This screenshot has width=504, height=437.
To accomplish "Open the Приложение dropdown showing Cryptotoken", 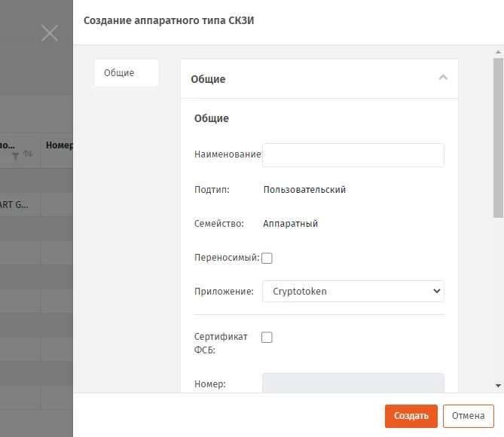I will [353, 292].
